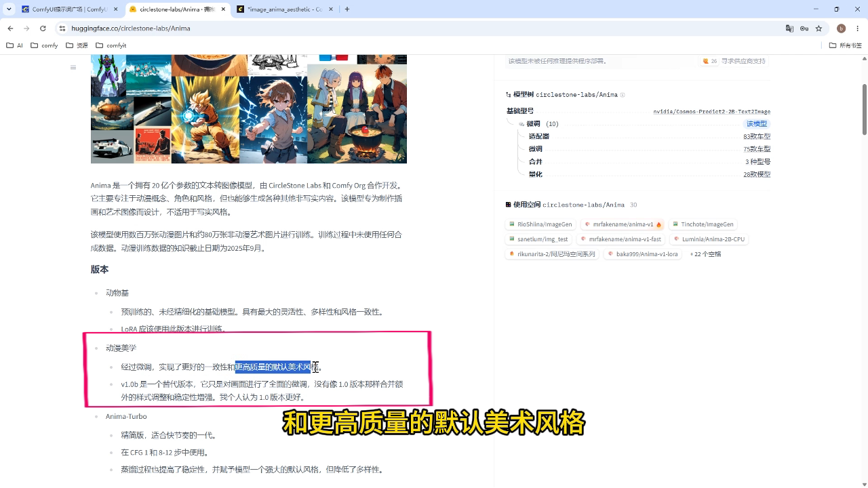The image size is (868, 488).
Task: Click the 适配器 tree row label
Action: 539,136
